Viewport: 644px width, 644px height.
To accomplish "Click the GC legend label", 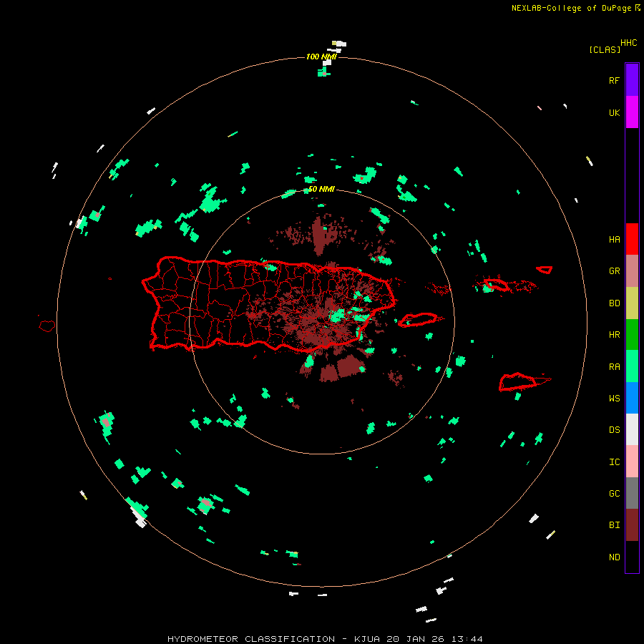I will pos(614,493).
